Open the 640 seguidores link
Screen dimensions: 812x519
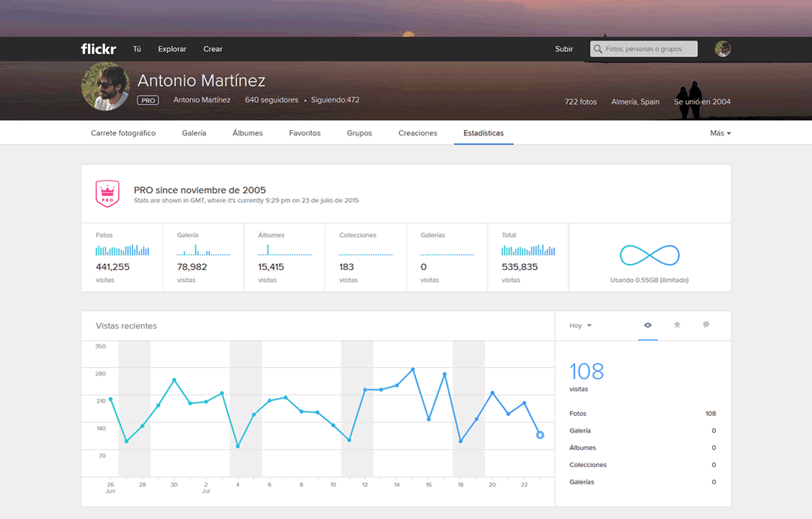pyautogui.click(x=271, y=100)
